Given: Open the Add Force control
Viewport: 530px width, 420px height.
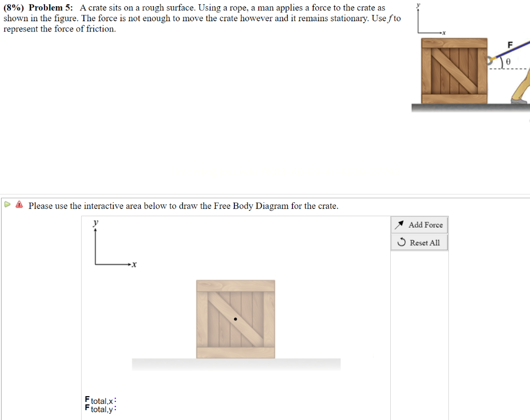Looking at the screenshot, I should pos(419,224).
